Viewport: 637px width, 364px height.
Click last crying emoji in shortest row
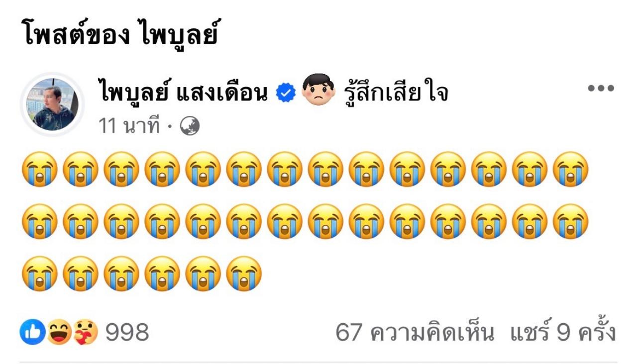tap(244, 273)
